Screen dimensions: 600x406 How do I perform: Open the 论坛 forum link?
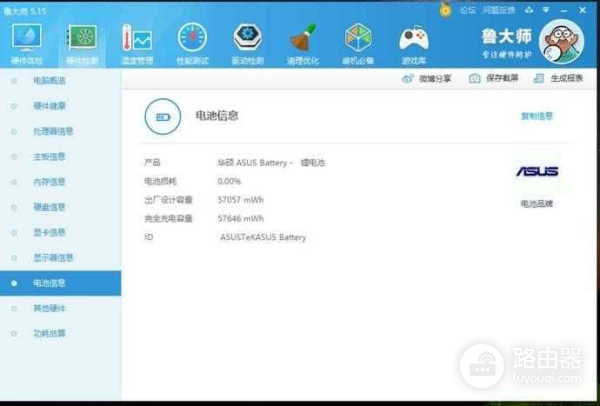(468, 10)
